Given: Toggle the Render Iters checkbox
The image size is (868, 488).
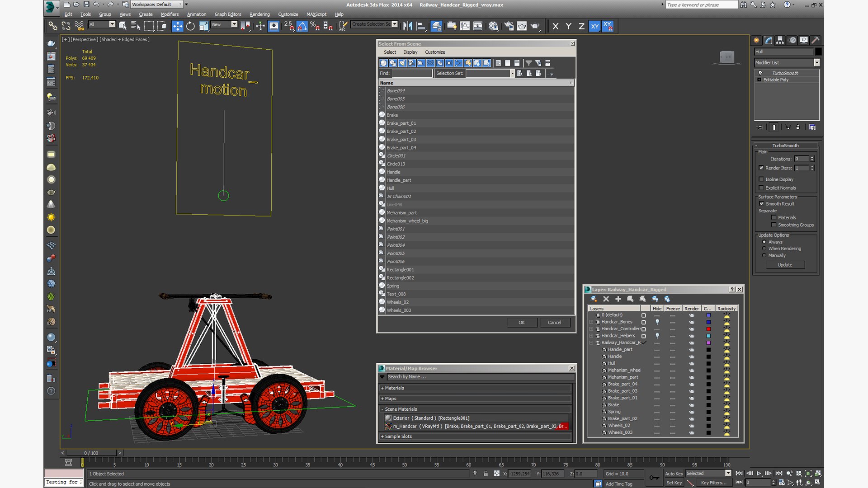Looking at the screenshot, I should tap(761, 168).
